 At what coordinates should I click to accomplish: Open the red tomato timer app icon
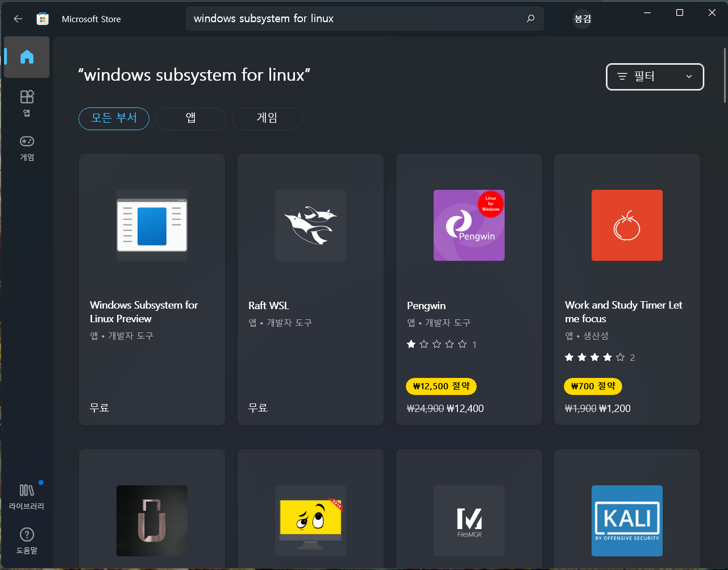[627, 225]
